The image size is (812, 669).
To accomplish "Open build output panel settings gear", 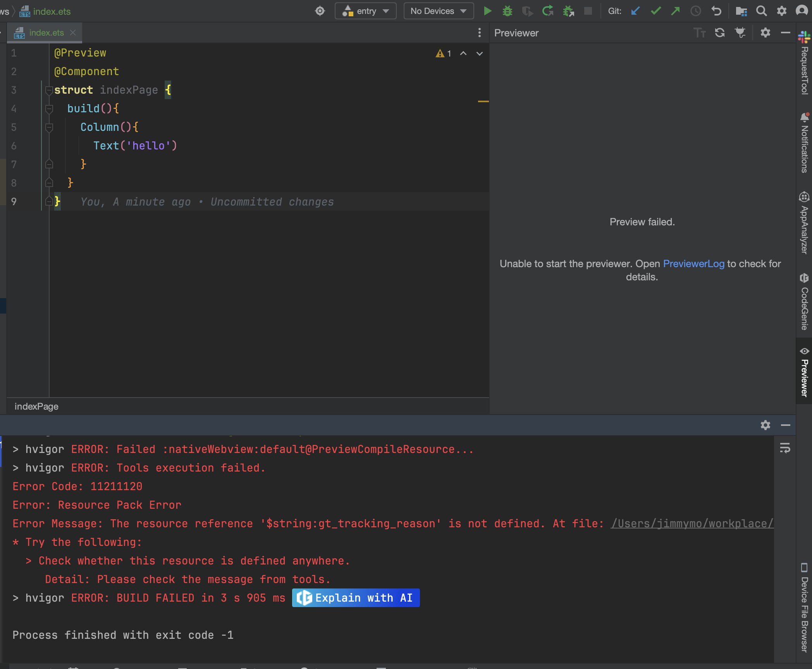I will tap(766, 425).
